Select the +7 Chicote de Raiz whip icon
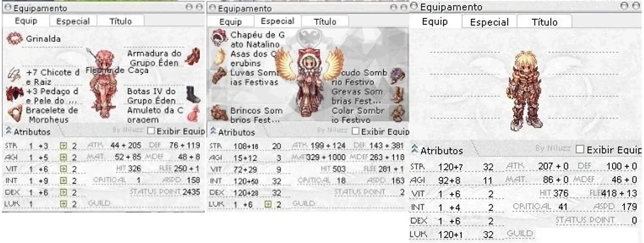Image resolution: width=644 pixels, height=243 pixels. pyautogui.click(x=14, y=74)
